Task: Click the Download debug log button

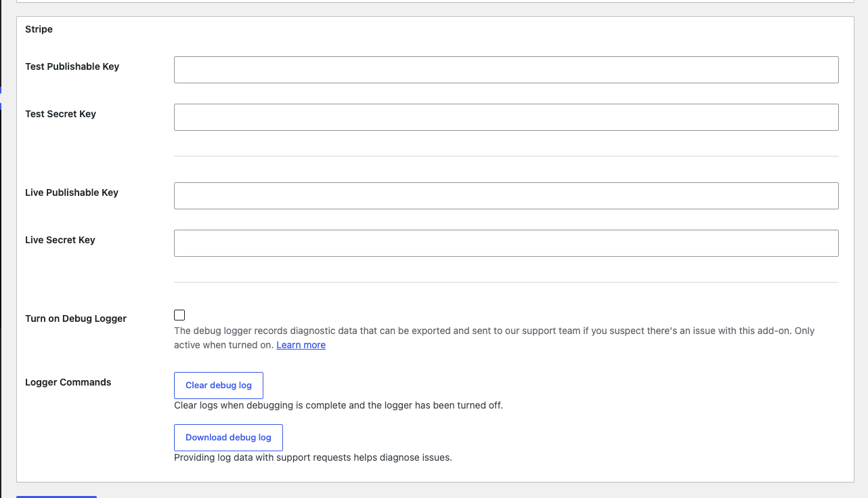Action: [228, 438]
